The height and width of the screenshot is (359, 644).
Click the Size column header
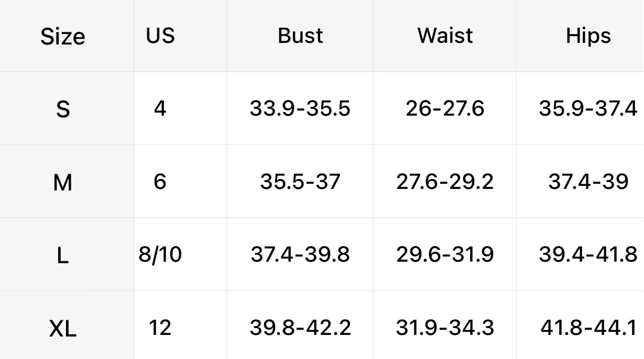[63, 37]
